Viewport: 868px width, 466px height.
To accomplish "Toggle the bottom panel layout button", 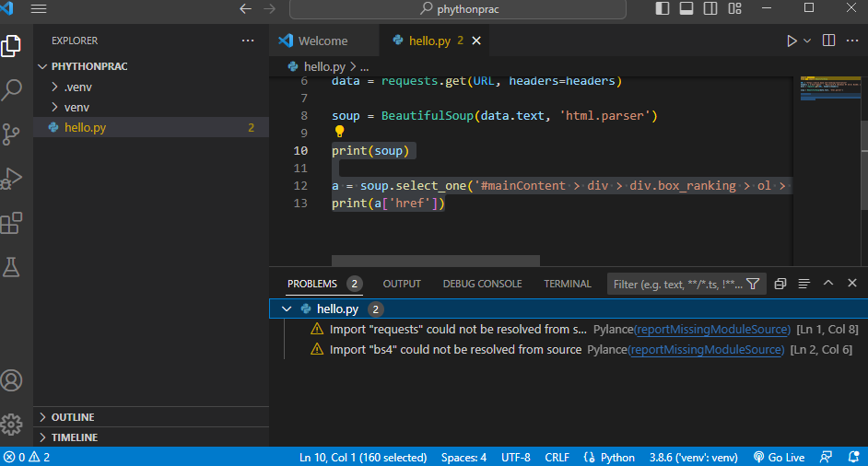I will click(x=686, y=8).
